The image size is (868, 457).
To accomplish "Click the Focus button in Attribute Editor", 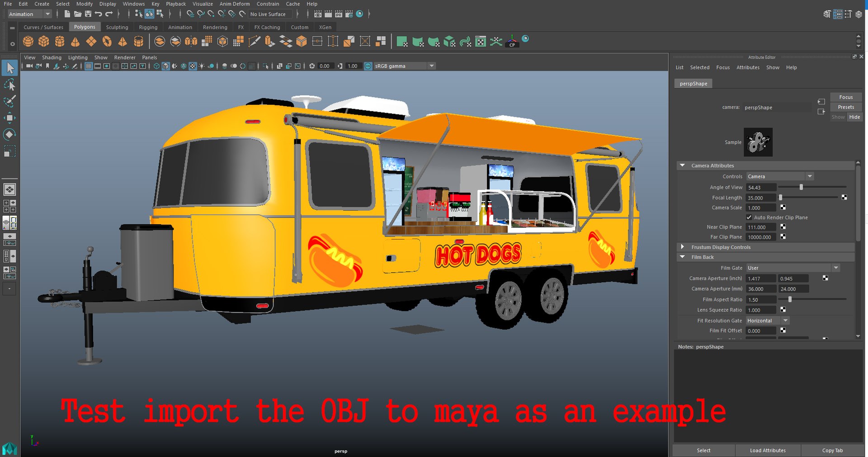I will click(846, 97).
